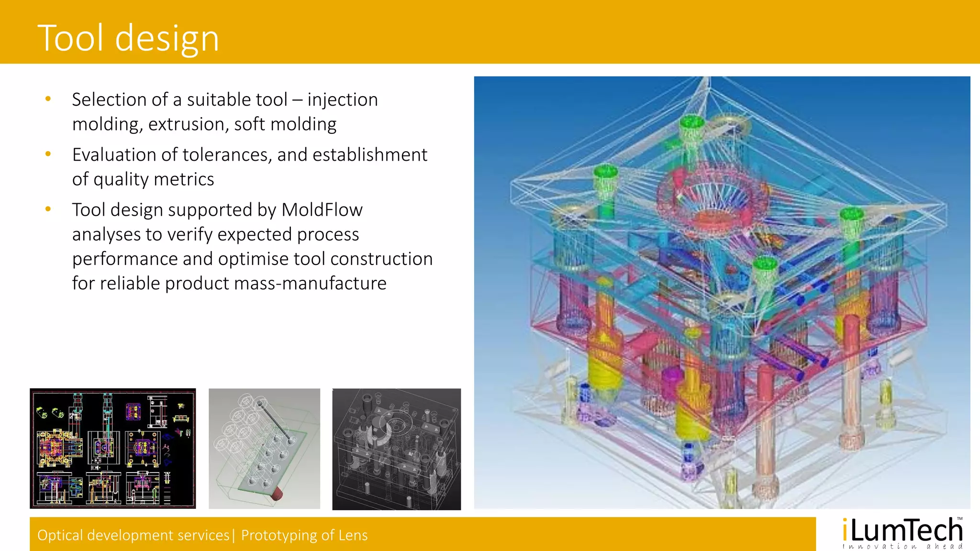Click the third orange bullet point marker

click(x=48, y=209)
